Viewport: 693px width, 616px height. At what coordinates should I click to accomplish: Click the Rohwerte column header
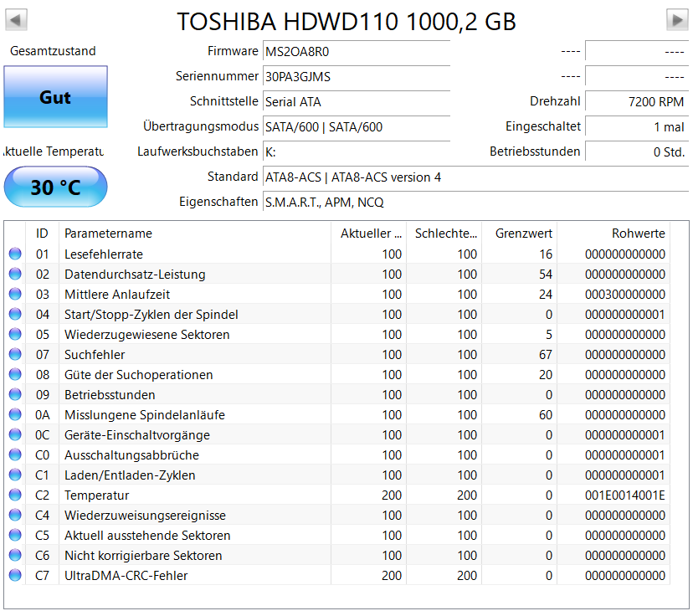tap(613, 233)
